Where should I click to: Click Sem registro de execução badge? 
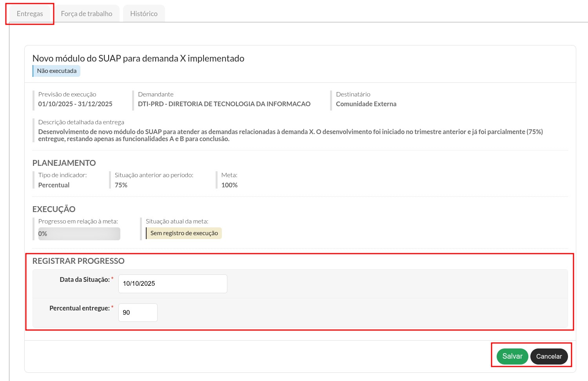tap(184, 233)
